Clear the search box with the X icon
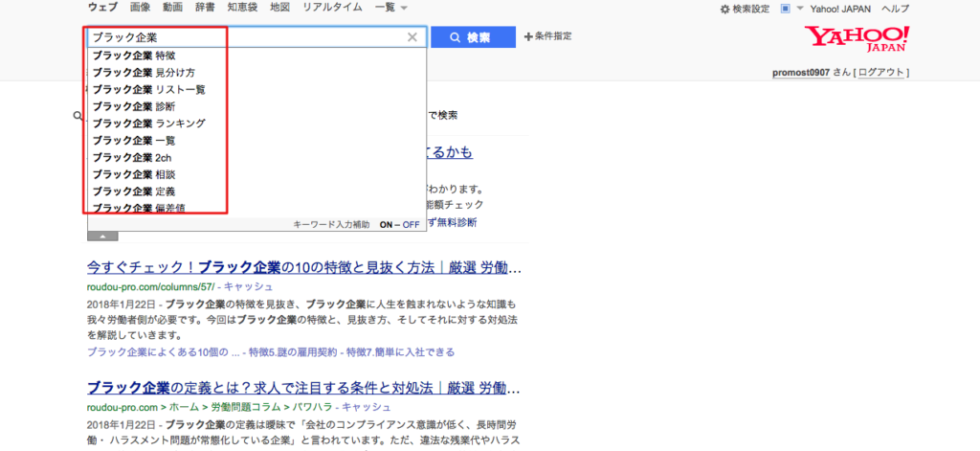 (x=412, y=37)
